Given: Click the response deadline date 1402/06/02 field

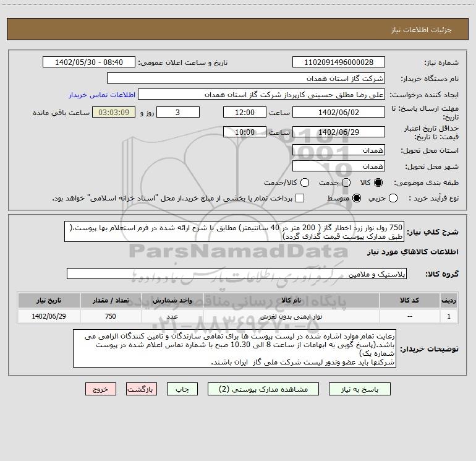Looking at the screenshot, I should [339, 112].
